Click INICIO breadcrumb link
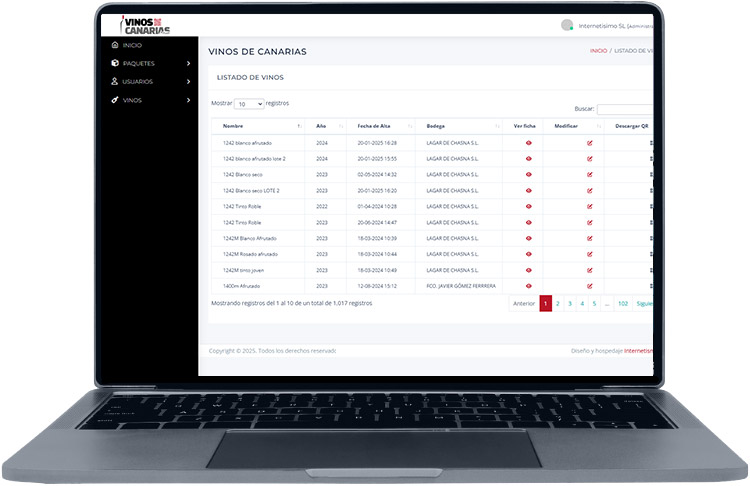This screenshot has width=750, height=486. [598, 51]
